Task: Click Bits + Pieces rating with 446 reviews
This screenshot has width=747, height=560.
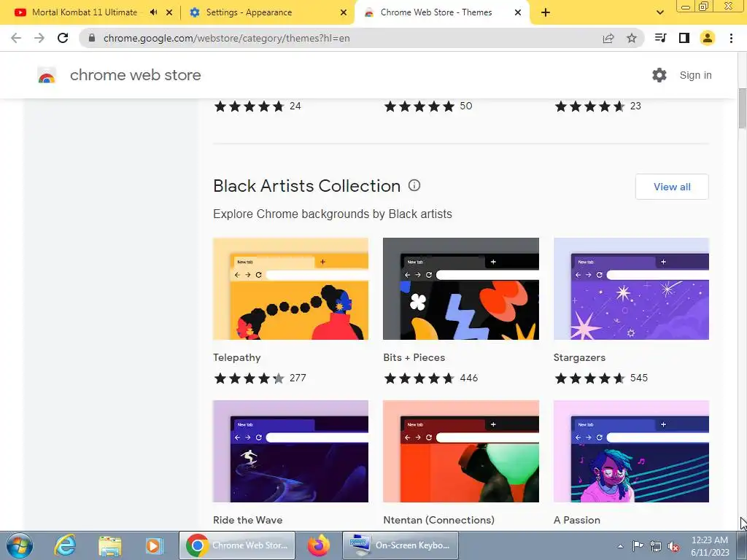Action: tap(430, 378)
